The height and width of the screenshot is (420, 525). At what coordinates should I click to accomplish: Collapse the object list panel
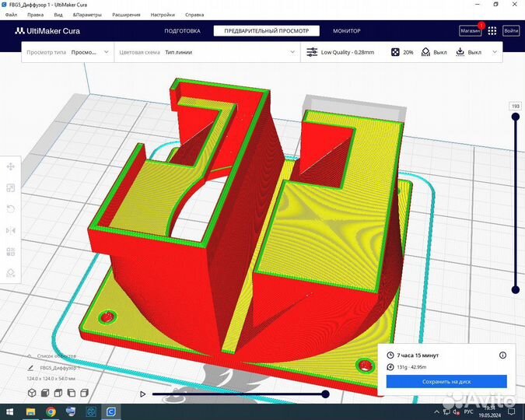coord(30,355)
